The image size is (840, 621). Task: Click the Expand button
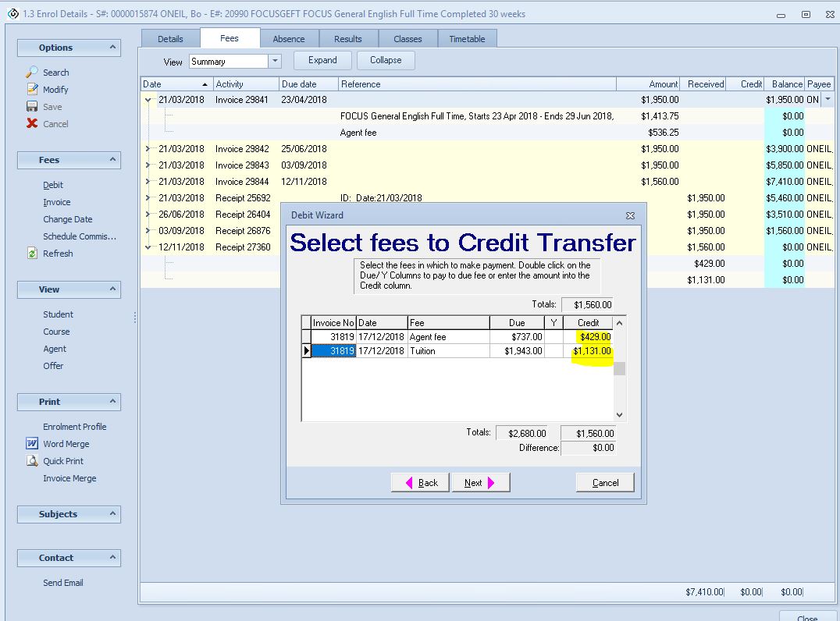[x=322, y=60]
